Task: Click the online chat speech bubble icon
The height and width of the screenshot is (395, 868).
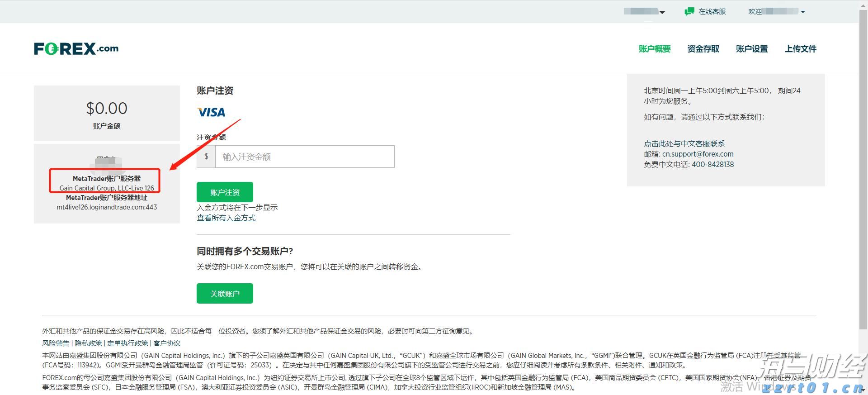Action: point(689,12)
